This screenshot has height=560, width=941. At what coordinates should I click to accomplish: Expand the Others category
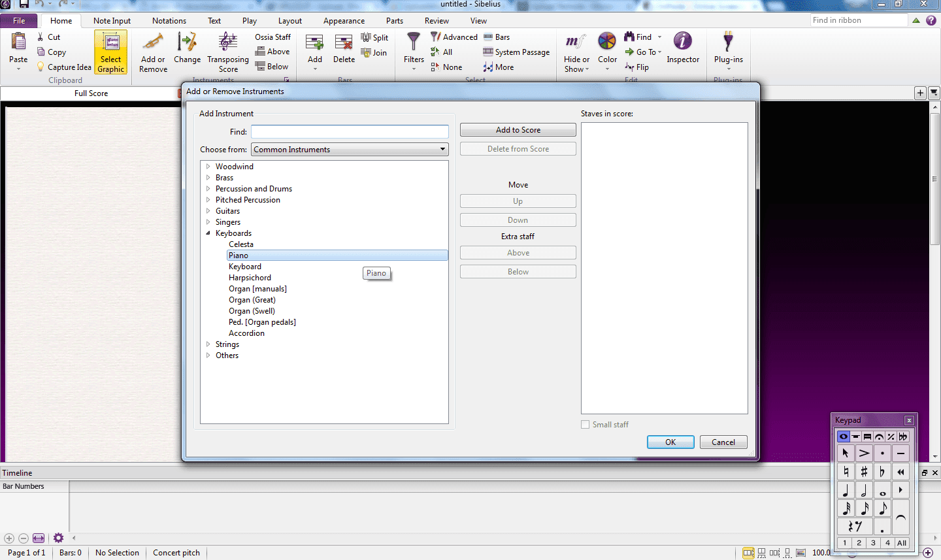208,355
